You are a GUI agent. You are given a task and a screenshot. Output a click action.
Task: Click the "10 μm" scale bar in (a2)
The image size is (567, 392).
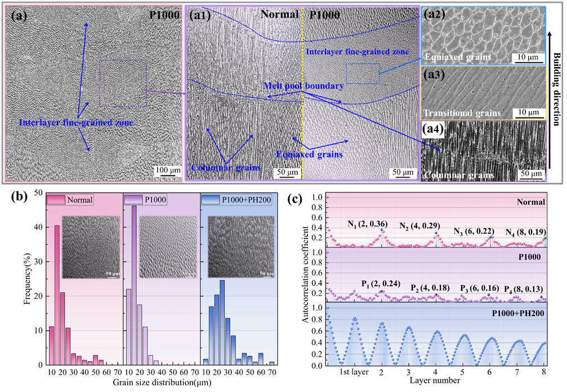tap(528, 58)
